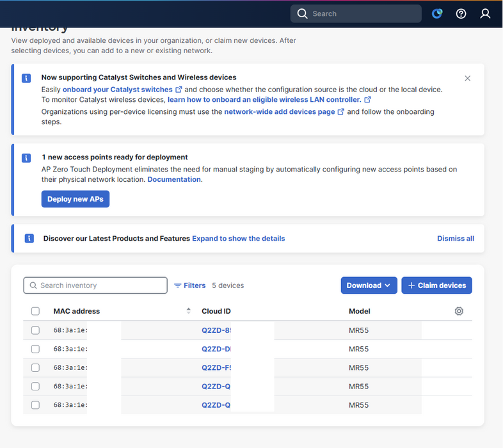Click Filters link next to inventory search
This screenshot has height=448, width=503.
[189, 285]
